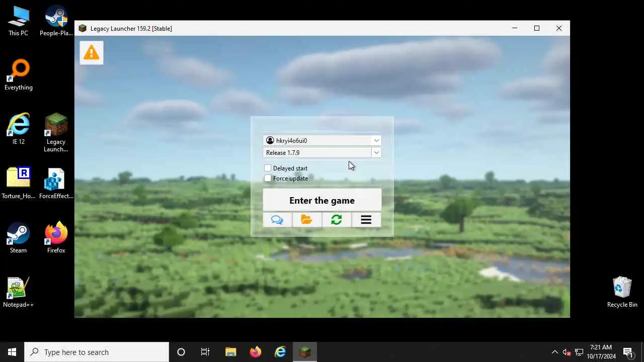The width and height of the screenshot is (644, 362).
Task: Select the Firefox desktop shortcut
Action: pyautogui.click(x=56, y=238)
